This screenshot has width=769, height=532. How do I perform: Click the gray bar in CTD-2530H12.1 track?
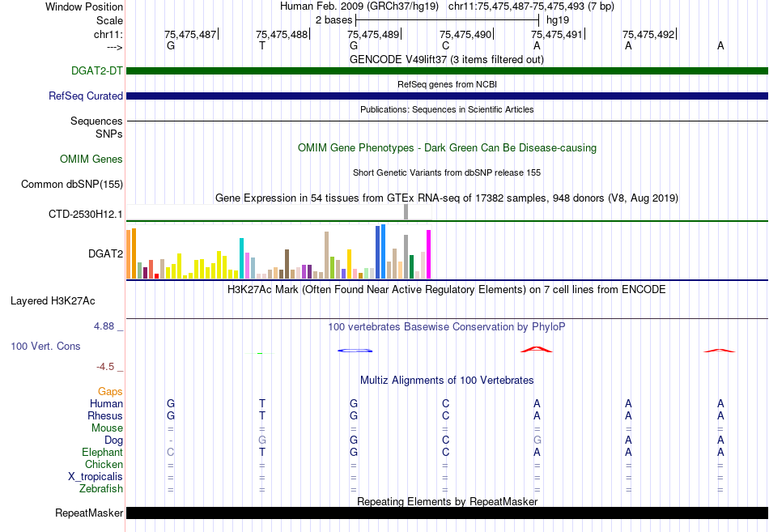coord(406,211)
